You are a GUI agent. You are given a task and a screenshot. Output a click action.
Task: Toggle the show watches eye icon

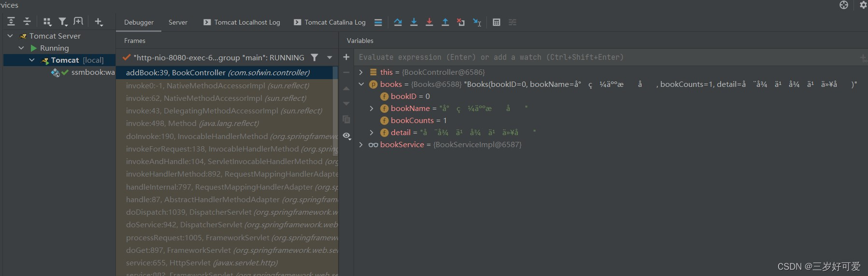click(347, 136)
